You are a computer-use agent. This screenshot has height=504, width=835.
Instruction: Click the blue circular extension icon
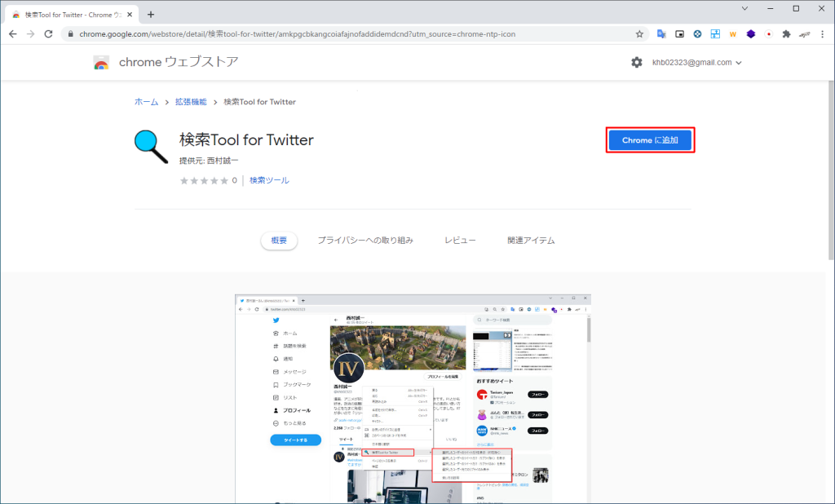coord(697,34)
